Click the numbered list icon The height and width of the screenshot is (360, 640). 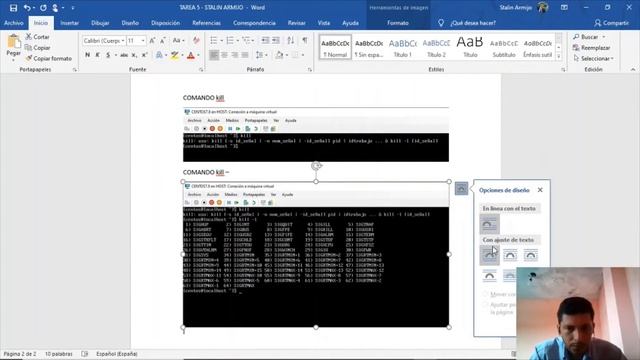coord(230,40)
